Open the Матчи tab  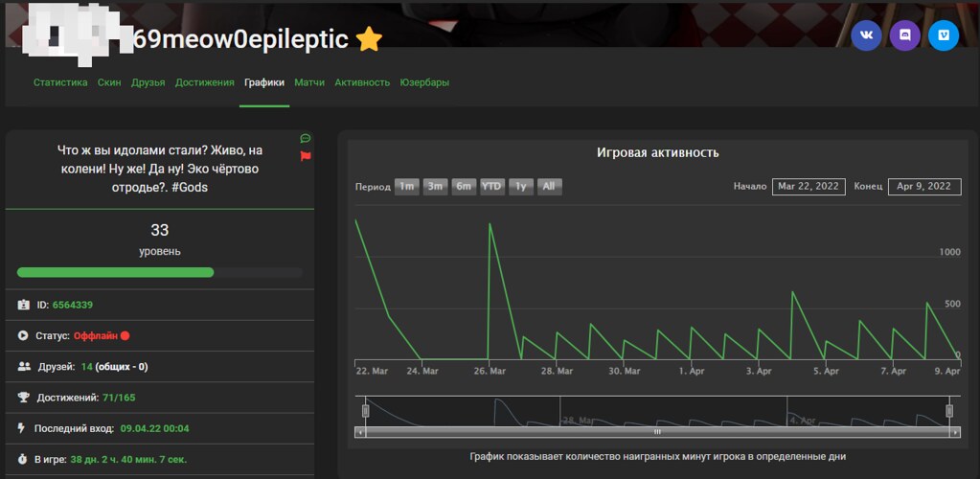(x=309, y=82)
